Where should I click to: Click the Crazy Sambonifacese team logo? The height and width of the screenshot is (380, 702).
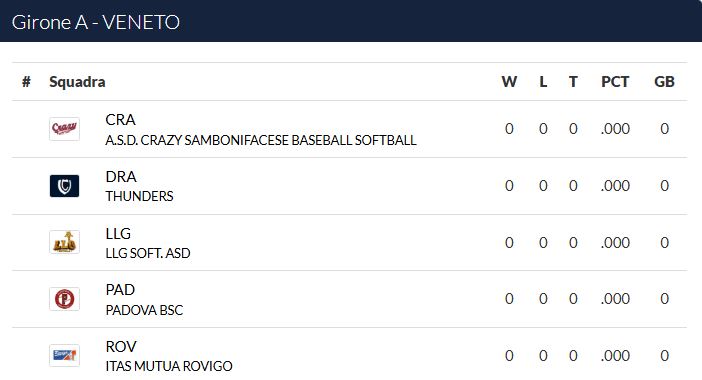tap(64, 129)
